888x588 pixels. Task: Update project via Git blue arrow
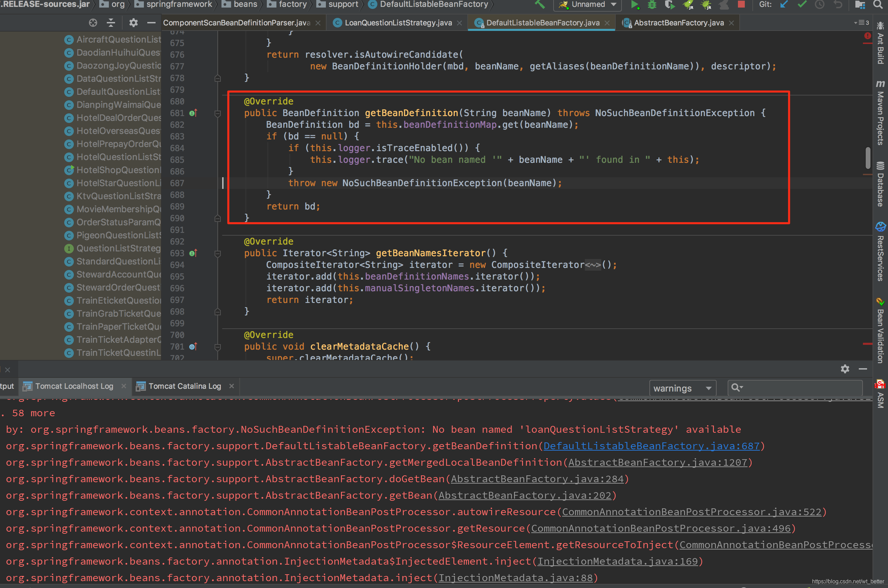pyautogui.click(x=784, y=4)
